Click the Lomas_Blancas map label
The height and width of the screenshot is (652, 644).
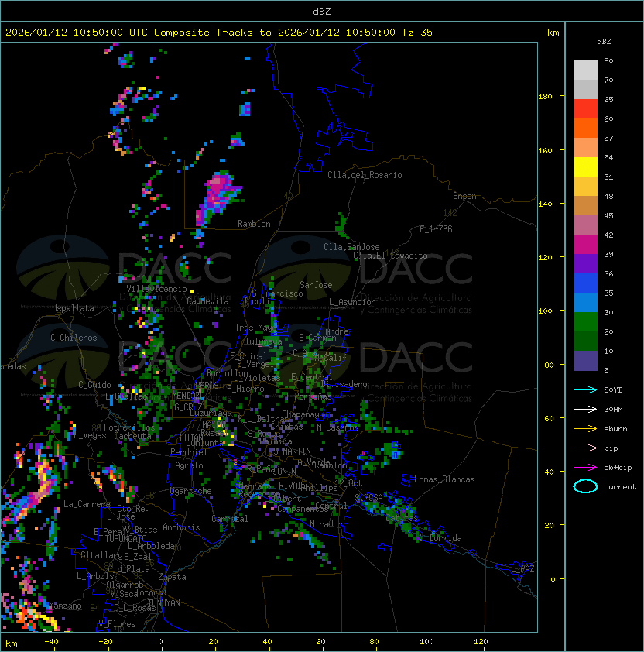(444, 479)
